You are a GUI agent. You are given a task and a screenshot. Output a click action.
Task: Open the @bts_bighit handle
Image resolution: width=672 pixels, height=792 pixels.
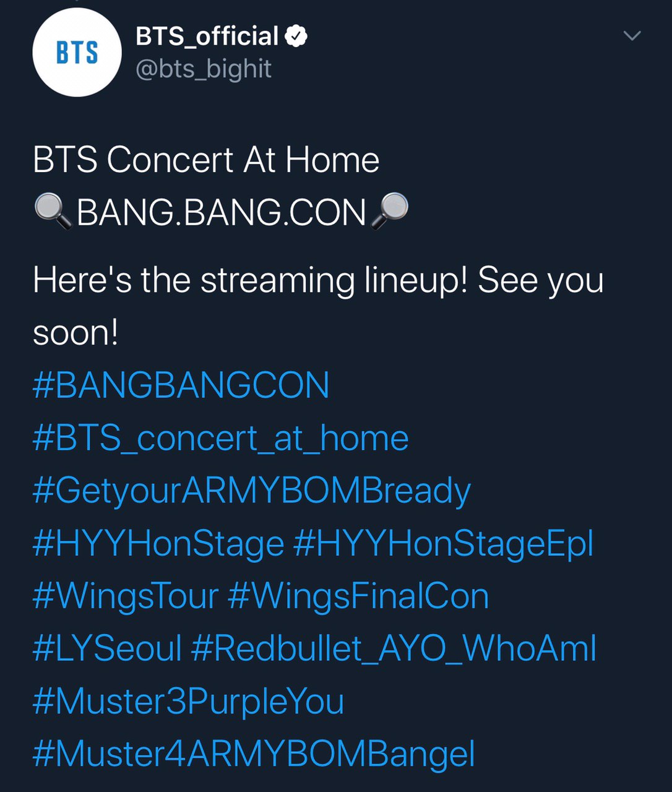[203, 69]
